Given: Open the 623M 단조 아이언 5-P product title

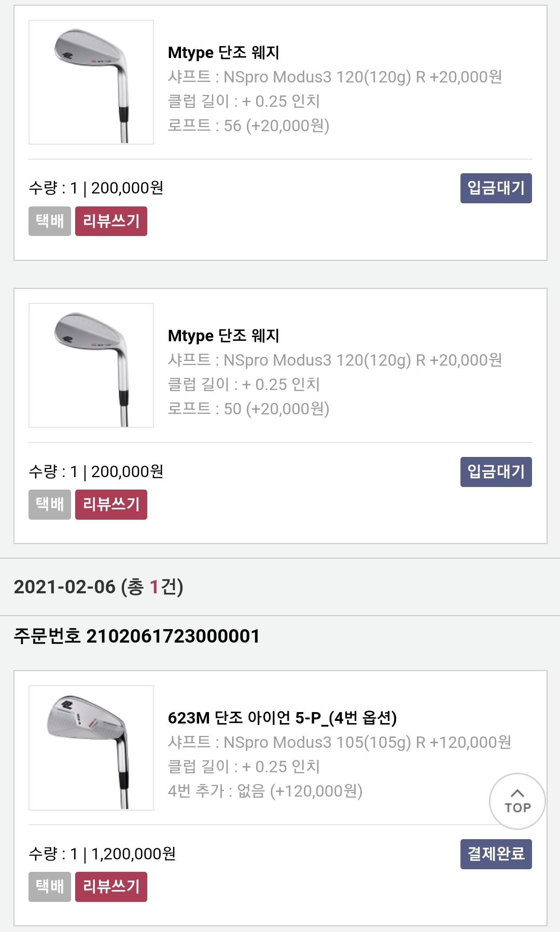Looking at the screenshot, I should (x=282, y=718).
